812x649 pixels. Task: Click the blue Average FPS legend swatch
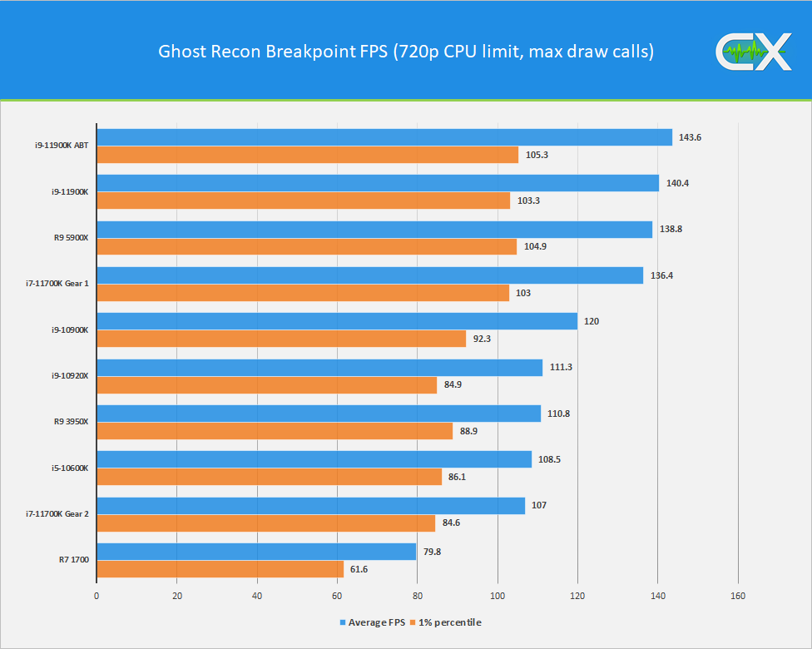coord(342,622)
